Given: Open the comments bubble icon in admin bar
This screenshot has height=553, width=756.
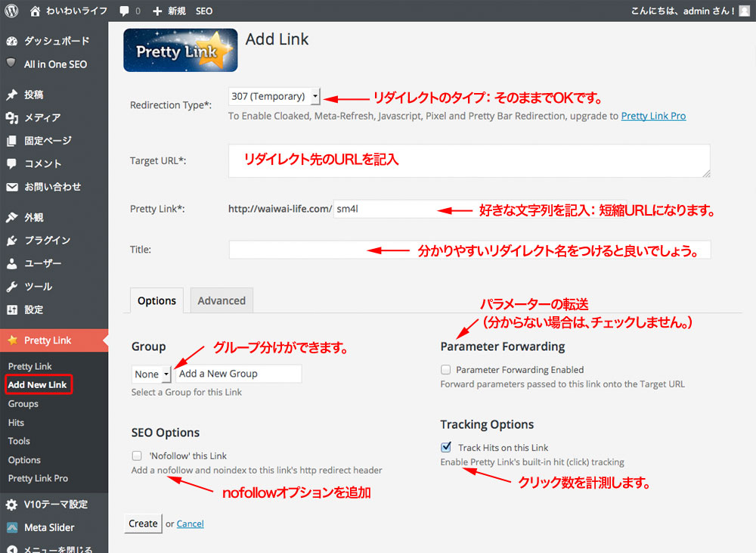Looking at the screenshot, I should point(125,11).
